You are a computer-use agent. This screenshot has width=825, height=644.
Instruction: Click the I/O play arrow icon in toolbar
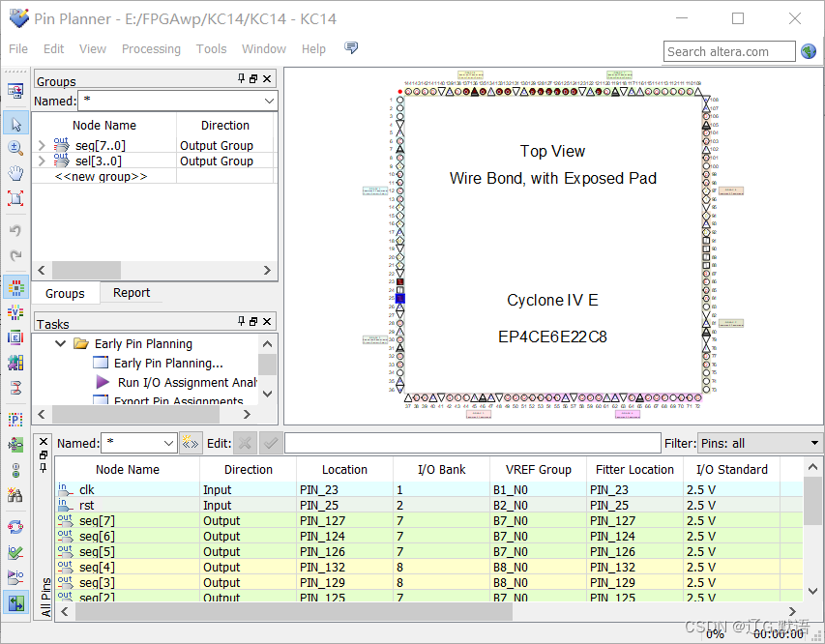(15, 577)
